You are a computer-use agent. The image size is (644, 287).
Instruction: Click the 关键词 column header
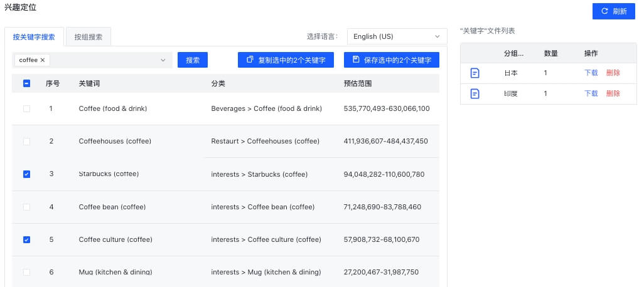(x=89, y=83)
